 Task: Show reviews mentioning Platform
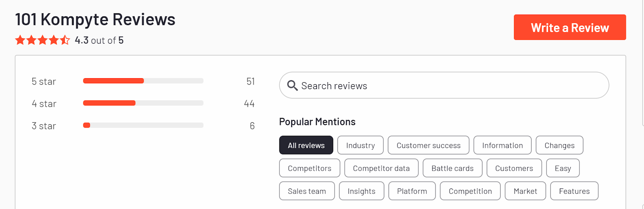tap(412, 191)
